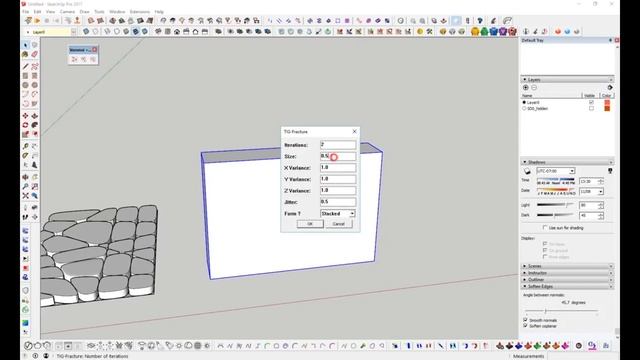Viewport: 640px width, 360px height.
Task: Click the X Variance input field
Action: pos(338,168)
